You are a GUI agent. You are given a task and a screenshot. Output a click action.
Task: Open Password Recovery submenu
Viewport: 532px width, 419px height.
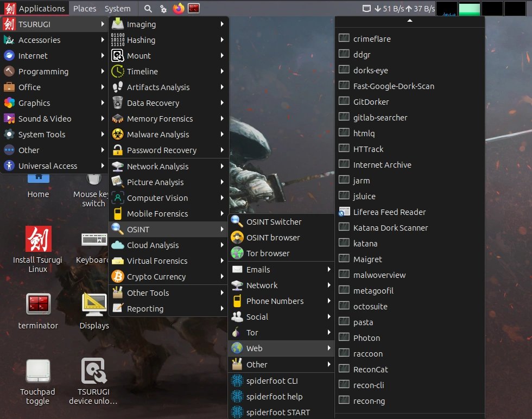(x=168, y=150)
